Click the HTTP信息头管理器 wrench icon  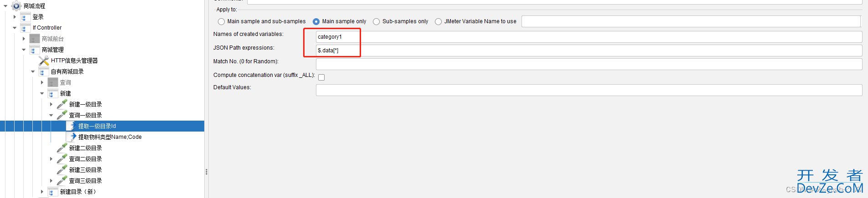coord(44,61)
